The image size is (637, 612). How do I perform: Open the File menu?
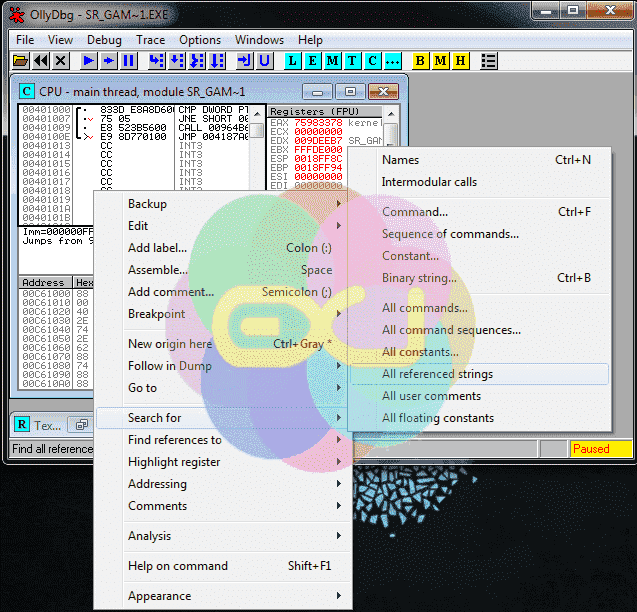tap(25, 40)
